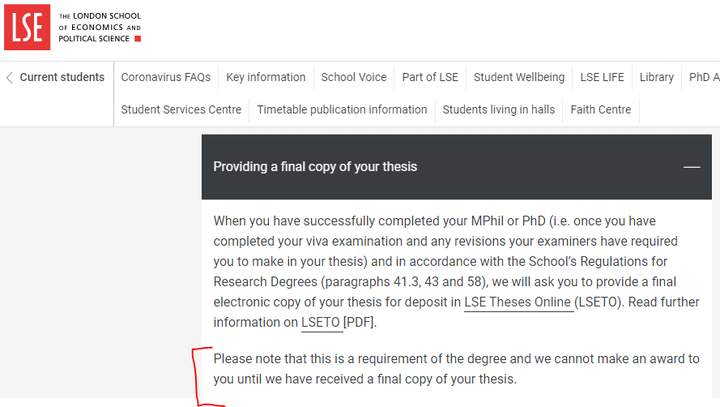
Task: Go to Faith Centre
Action: tap(601, 110)
